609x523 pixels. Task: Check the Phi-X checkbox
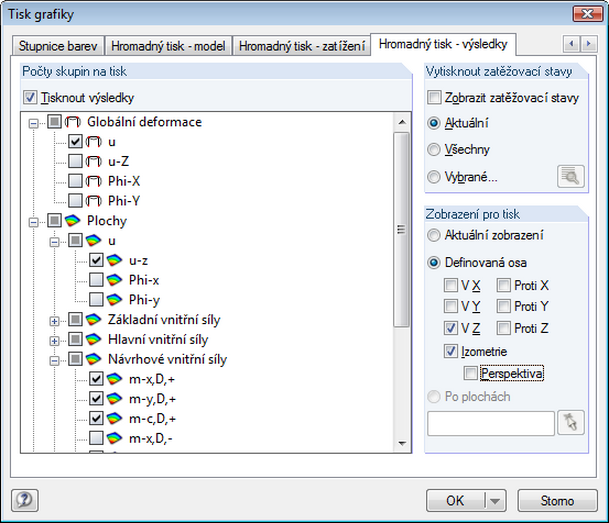point(75,181)
